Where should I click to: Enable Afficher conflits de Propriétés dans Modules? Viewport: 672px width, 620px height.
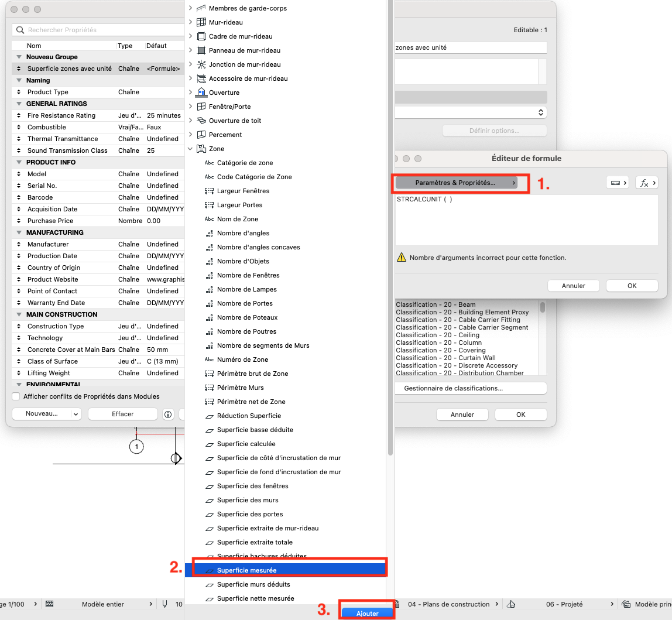tap(16, 396)
